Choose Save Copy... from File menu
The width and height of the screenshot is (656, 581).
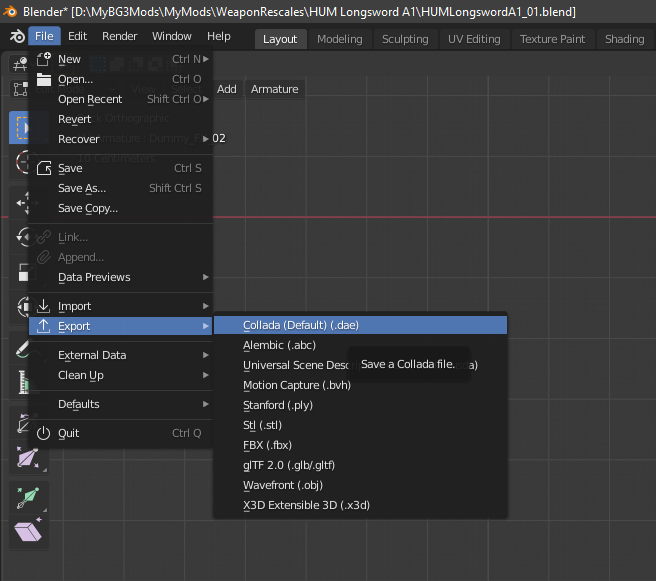click(120, 208)
